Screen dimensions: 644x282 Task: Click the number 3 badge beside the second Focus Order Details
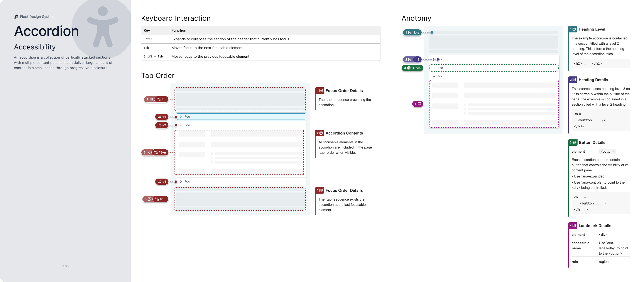(x=320, y=191)
